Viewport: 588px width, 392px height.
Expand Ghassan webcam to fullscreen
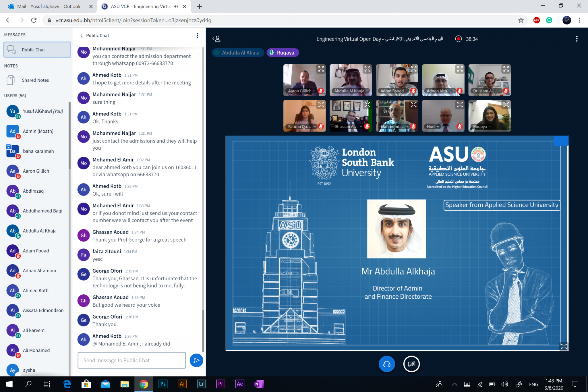coord(367,105)
